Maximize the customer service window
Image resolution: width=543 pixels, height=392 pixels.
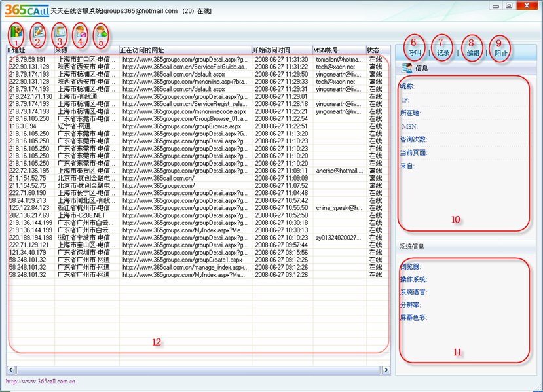(509, 6)
